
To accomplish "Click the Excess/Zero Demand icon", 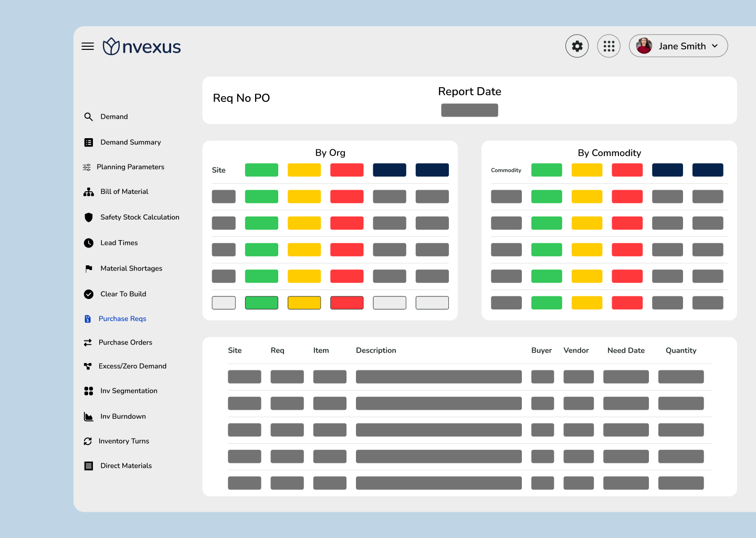I will click(88, 366).
